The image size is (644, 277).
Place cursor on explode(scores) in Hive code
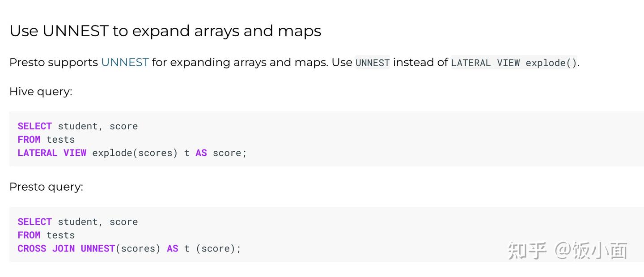click(135, 153)
